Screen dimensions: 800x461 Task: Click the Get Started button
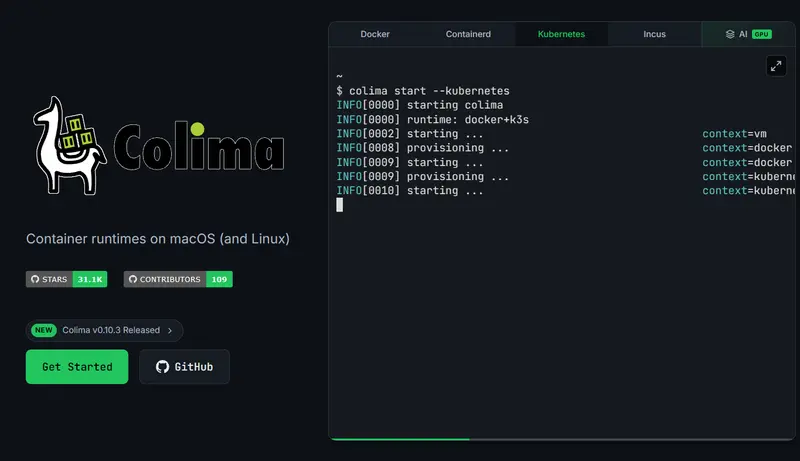tap(77, 367)
